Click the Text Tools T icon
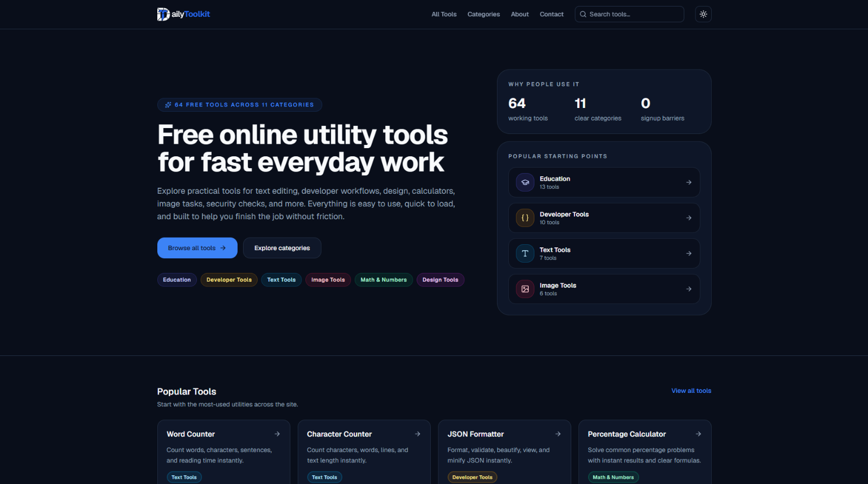Viewport: 868px width, 484px height. click(x=525, y=253)
